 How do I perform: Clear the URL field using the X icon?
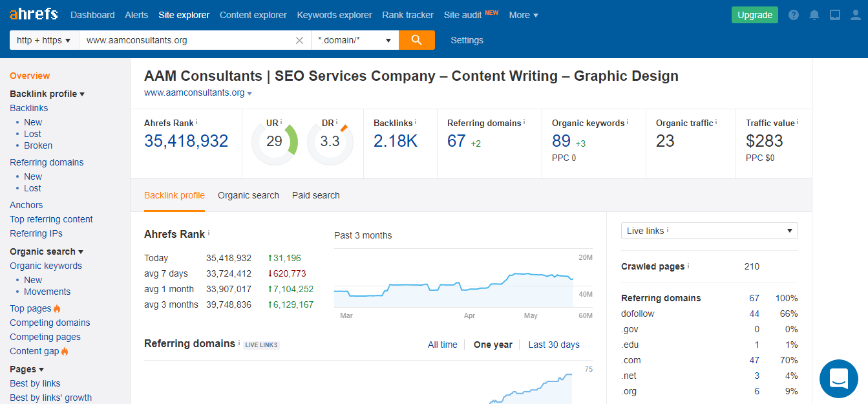(299, 39)
